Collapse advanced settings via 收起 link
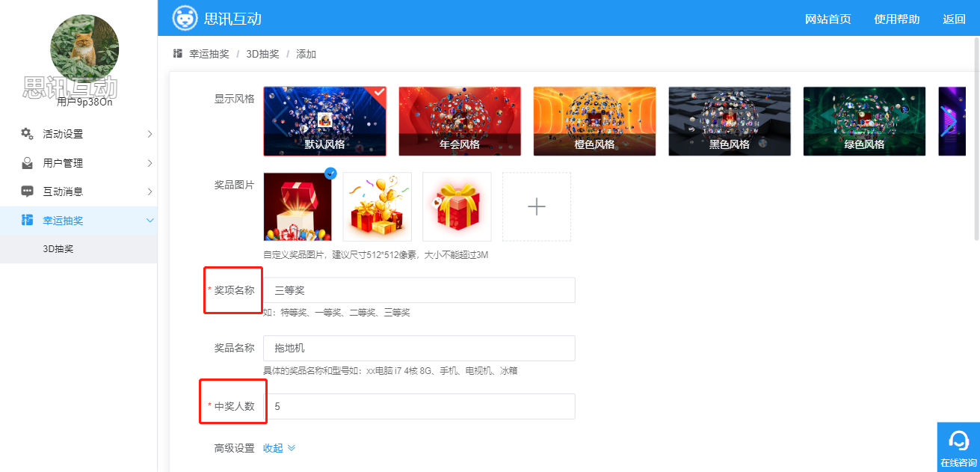 pyautogui.click(x=279, y=448)
